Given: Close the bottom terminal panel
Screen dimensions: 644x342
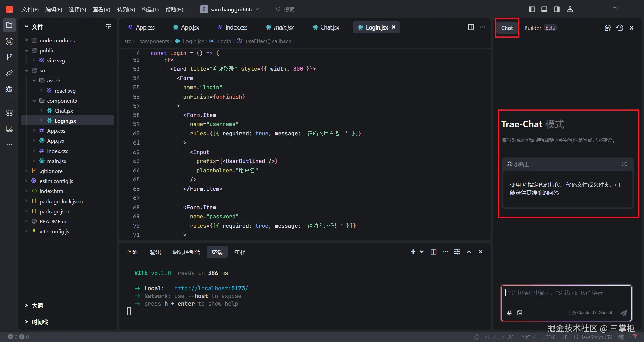Looking at the screenshot, I should coord(481,252).
